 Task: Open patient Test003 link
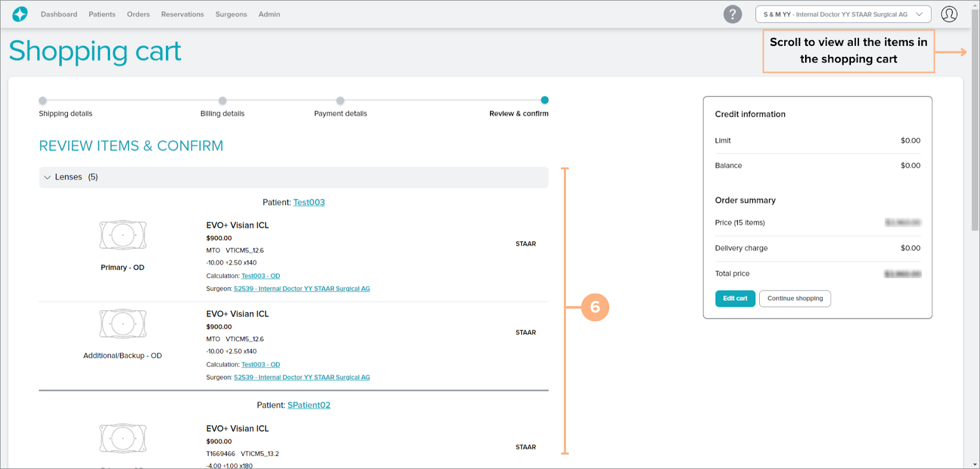pyautogui.click(x=309, y=202)
